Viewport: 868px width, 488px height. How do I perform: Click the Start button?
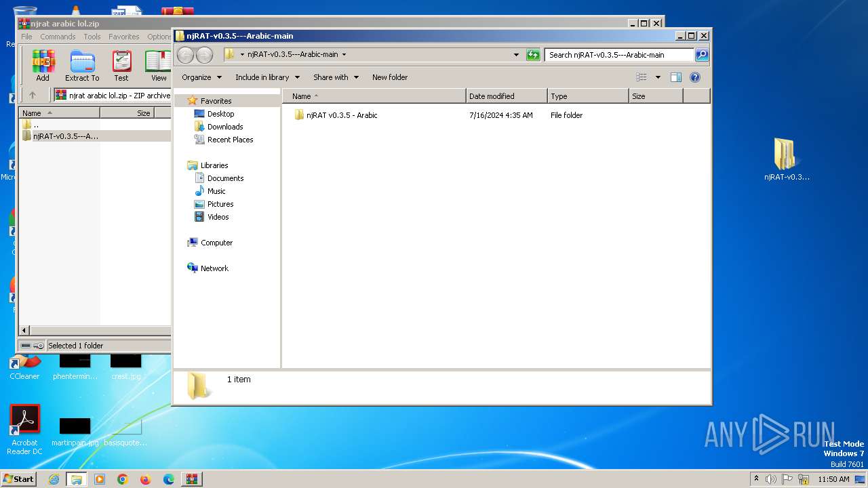pos(19,479)
